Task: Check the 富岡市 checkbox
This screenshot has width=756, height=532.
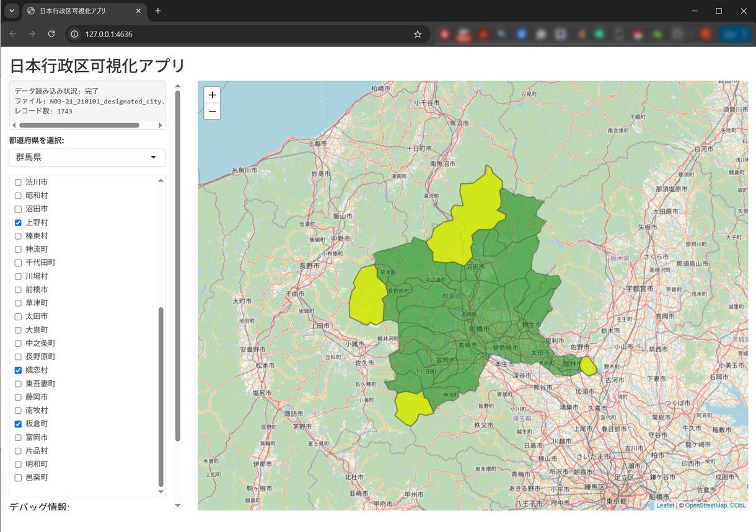Action: click(18, 437)
